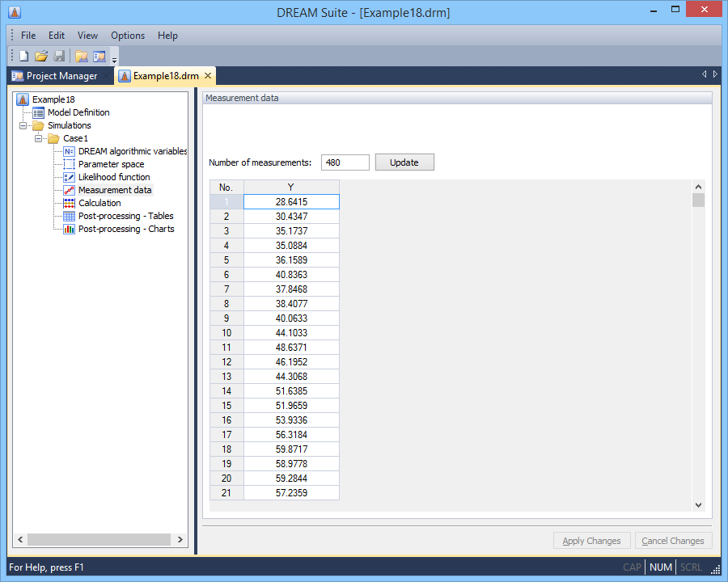This screenshot has height=582, width=728.
Task: Select Post-processing - Charts tree item
Action: pos(126,229)
